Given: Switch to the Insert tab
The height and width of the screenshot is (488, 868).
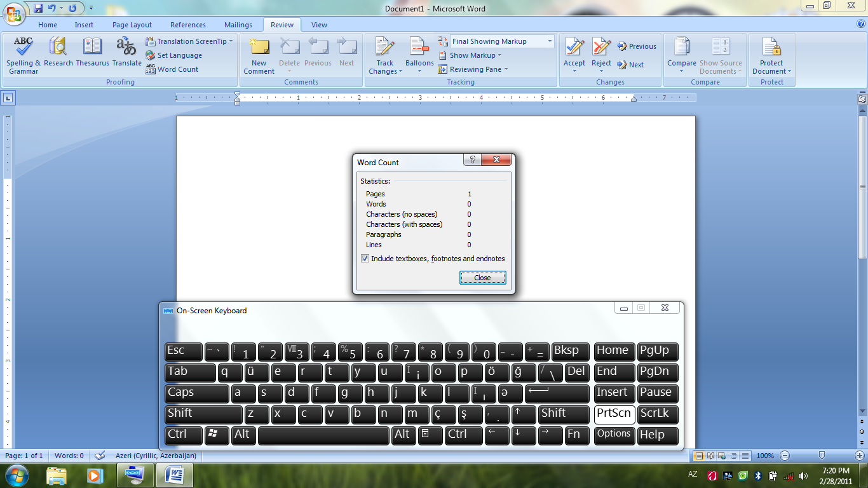Looking at the screenshot, I should tap(84, 25).
